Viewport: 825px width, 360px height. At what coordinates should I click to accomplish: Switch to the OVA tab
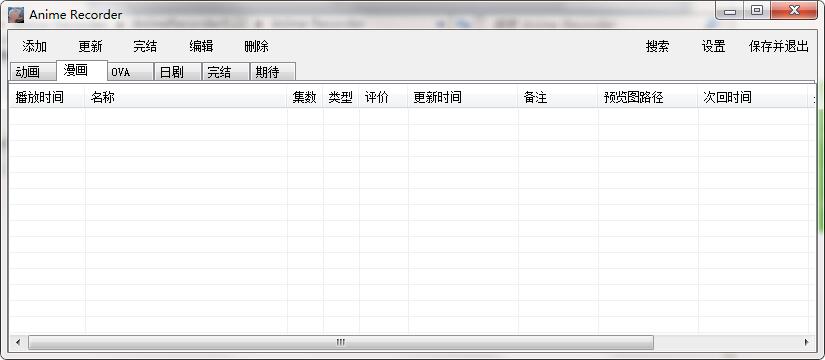point(130,72)
